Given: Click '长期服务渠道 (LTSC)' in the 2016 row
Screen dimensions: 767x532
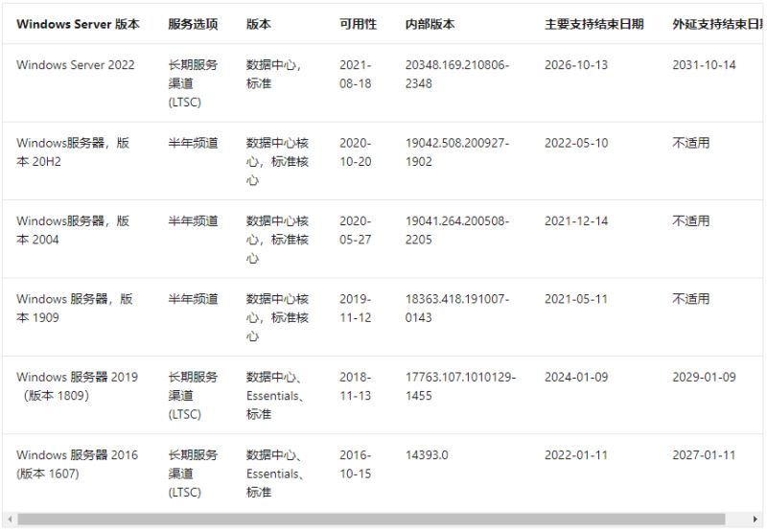Looking at the screenshot, I should (x=193, y=474).
